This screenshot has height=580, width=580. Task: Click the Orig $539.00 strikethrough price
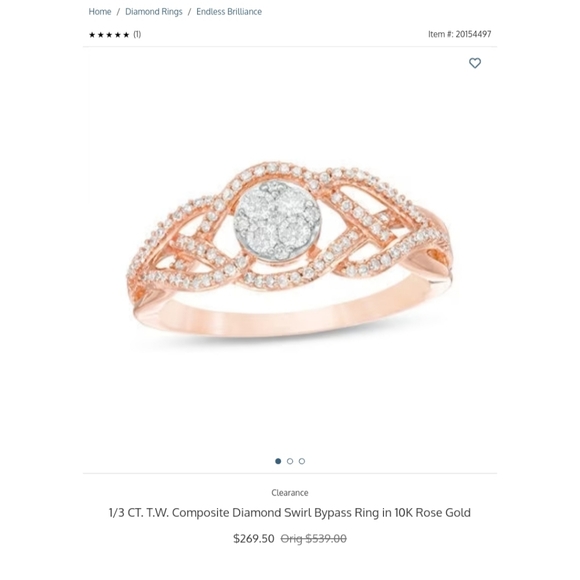tap(314, 538)
